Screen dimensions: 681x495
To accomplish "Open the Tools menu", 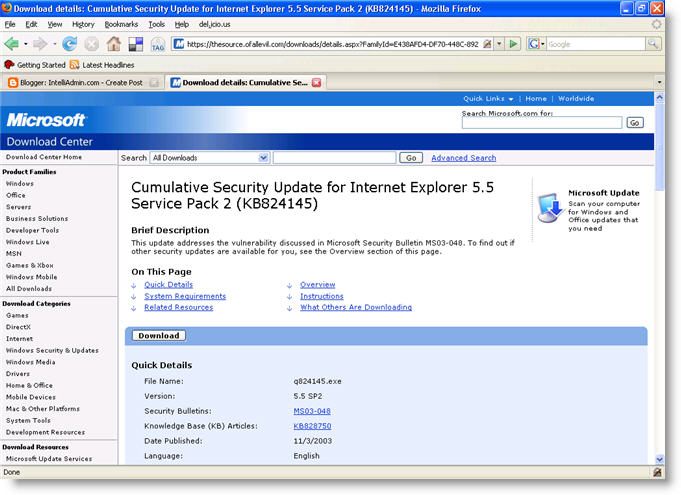I will pyautogui.click(x=156, y=24).
